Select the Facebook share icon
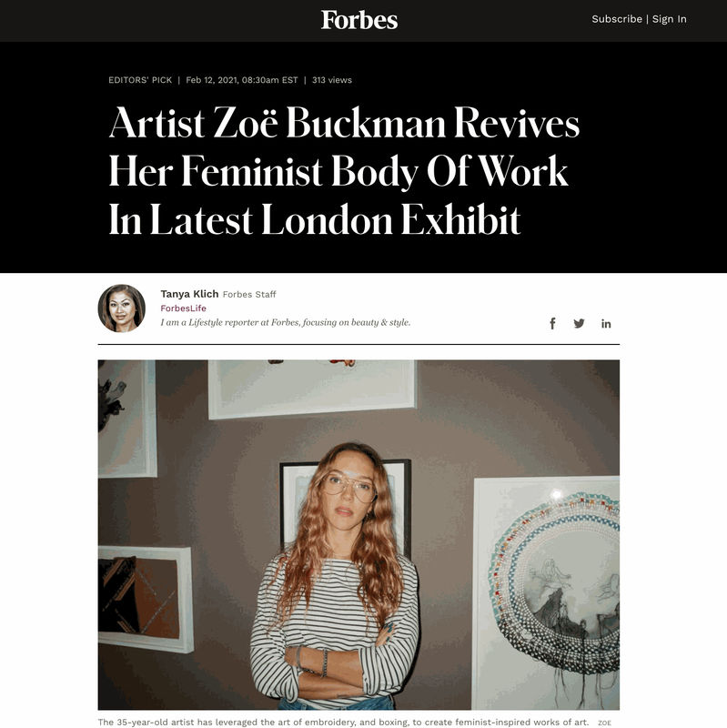The height and width of the screenshot is (728, 727). click(x=552, y=322)
